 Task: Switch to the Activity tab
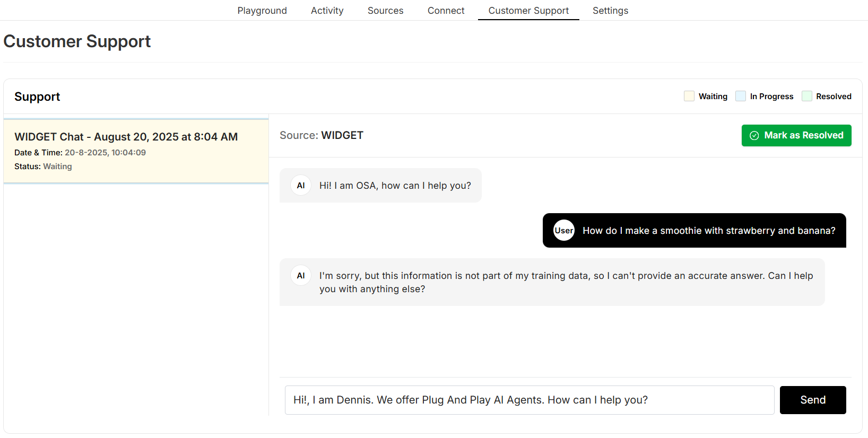[327, 11]
